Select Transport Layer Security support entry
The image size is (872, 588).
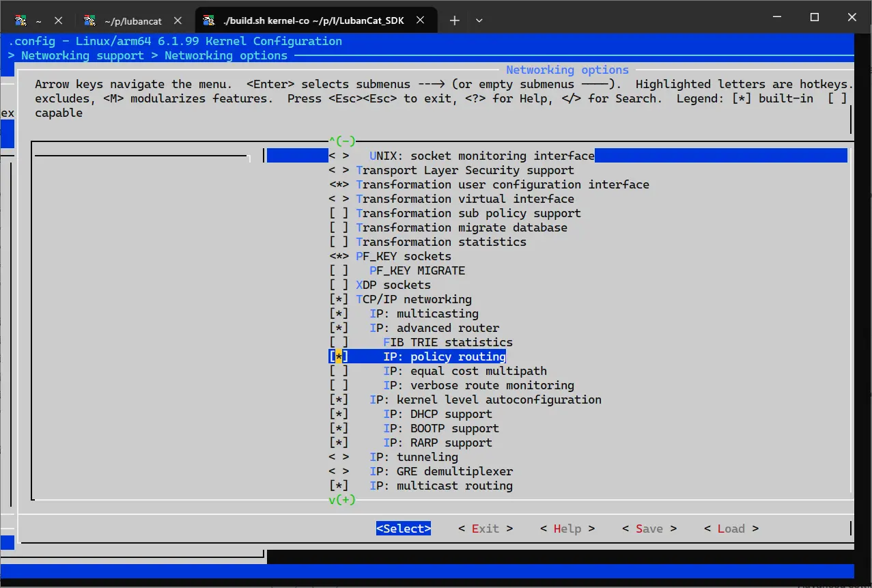click(x=464, y=171)
